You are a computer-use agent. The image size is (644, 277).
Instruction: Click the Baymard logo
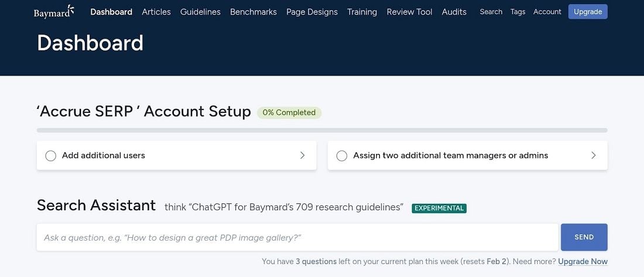coord(54,12)
